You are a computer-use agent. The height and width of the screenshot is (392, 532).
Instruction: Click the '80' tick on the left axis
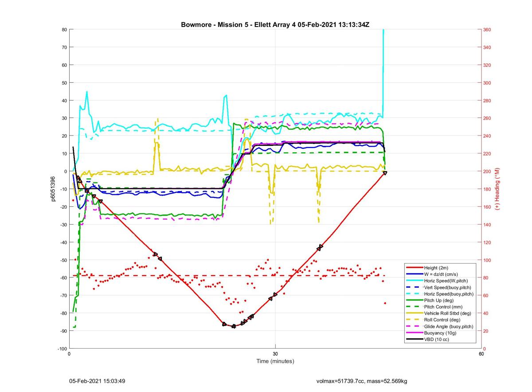tap(64, 30)
